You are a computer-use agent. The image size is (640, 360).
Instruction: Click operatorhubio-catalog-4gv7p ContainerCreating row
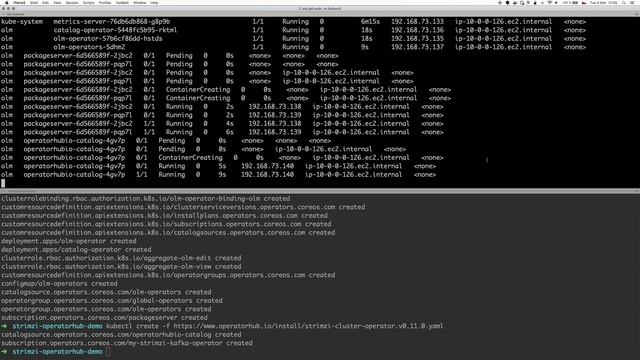pos(222,158)
